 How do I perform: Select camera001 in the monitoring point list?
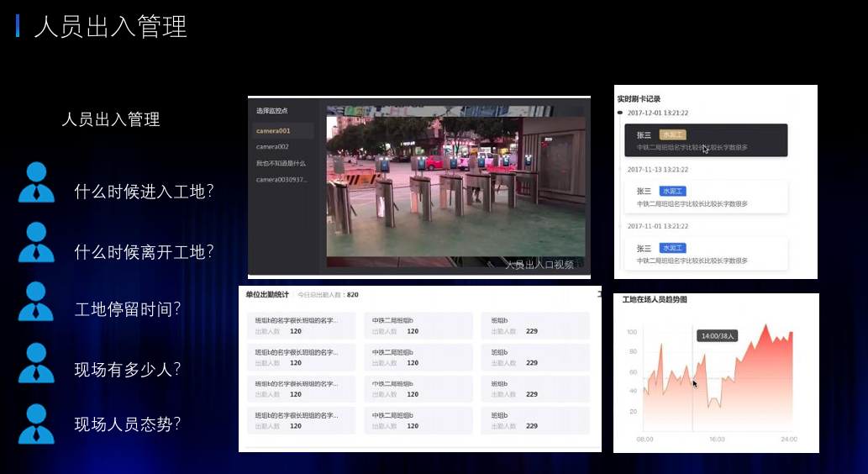[283, 130]
